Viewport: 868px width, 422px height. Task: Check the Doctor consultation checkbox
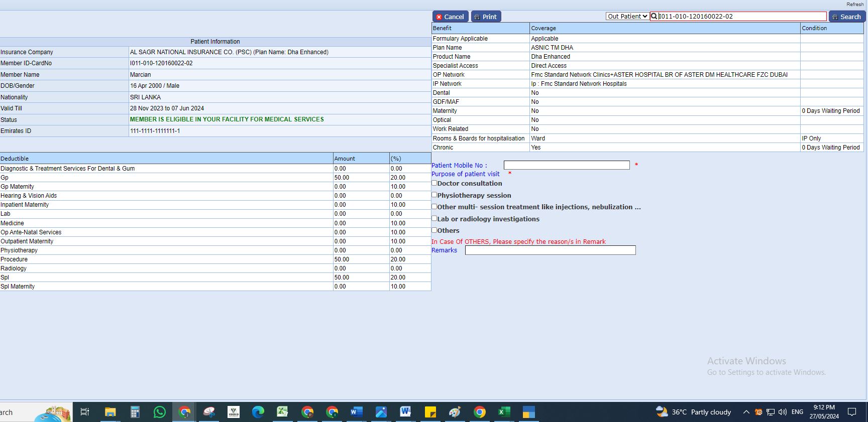(435, 183)
